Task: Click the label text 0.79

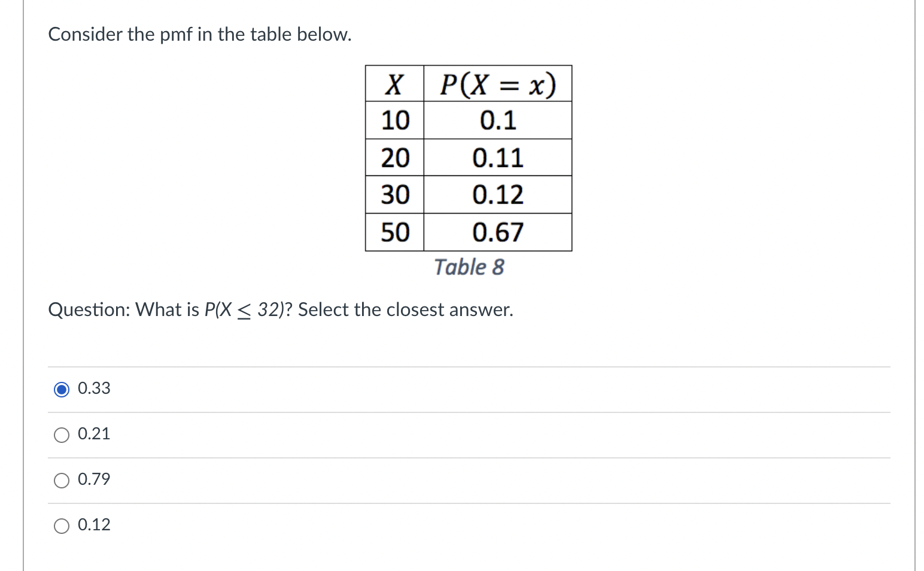Action: [x=93, y=479]
